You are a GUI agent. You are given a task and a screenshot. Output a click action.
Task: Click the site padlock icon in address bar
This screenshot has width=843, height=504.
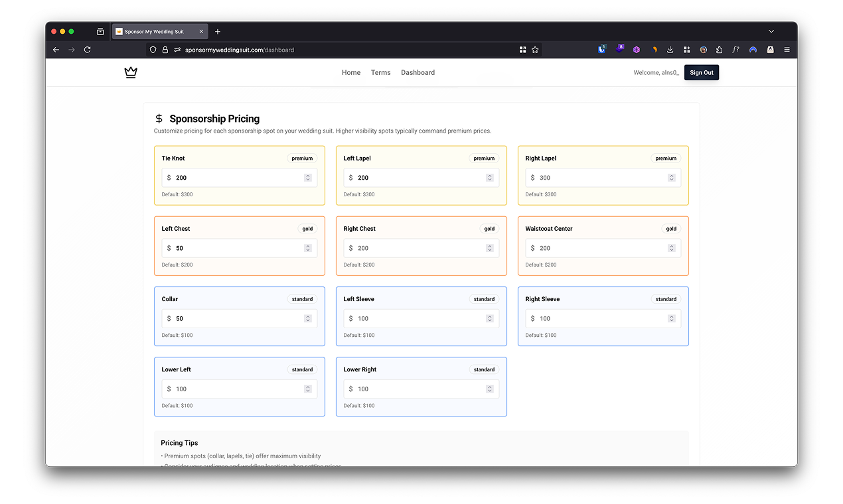(165, 50)
